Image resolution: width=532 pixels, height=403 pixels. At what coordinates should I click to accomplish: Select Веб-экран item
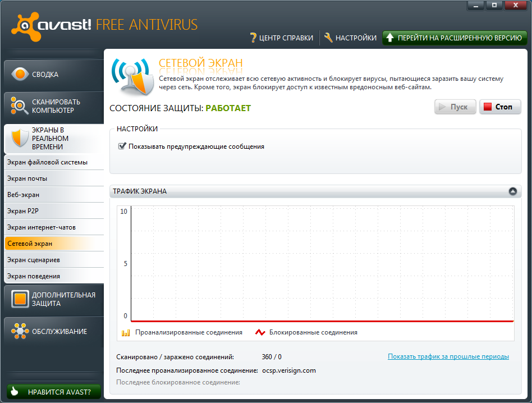[54, 195]
